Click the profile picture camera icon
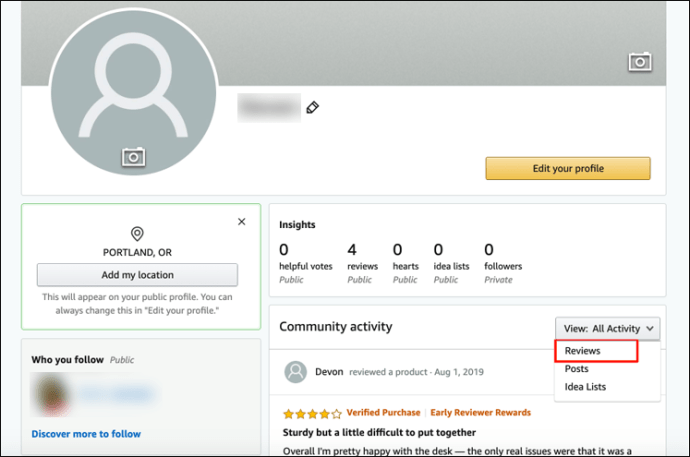This screenshot has width=690, height=457. 133,157
